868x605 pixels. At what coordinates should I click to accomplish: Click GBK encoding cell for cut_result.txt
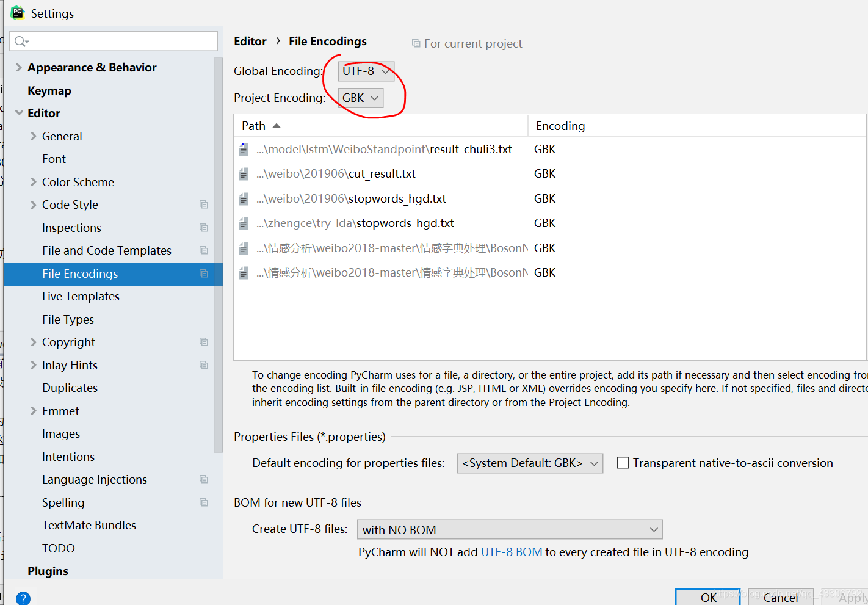[x=544, y=174]
